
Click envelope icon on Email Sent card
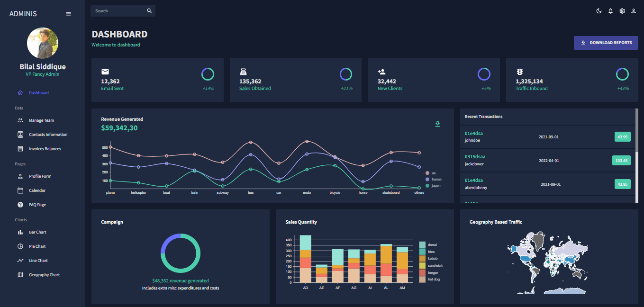click(105, 72)
